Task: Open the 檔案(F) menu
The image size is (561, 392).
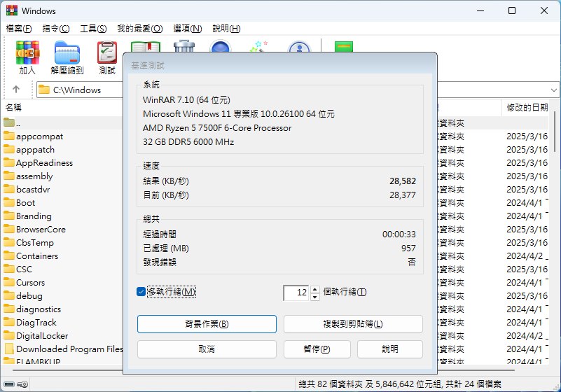Action: [19, 29]
